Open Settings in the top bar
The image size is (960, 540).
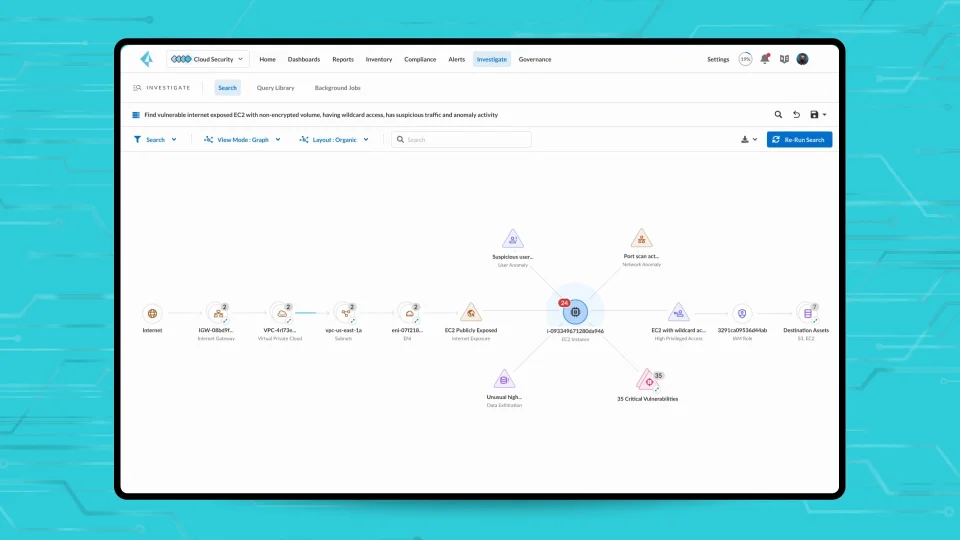[x=718, y=59]
